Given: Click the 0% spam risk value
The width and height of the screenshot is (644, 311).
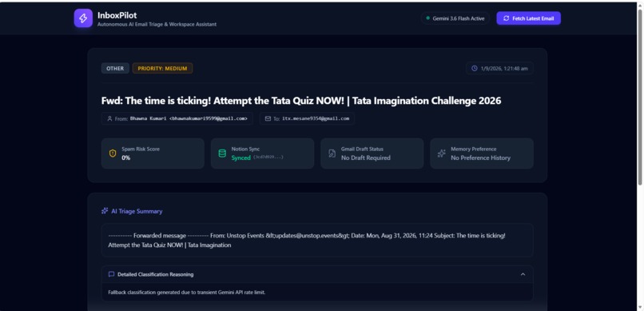Looking at the screenshot, I should pyautogui.click(x=125, y=157).
